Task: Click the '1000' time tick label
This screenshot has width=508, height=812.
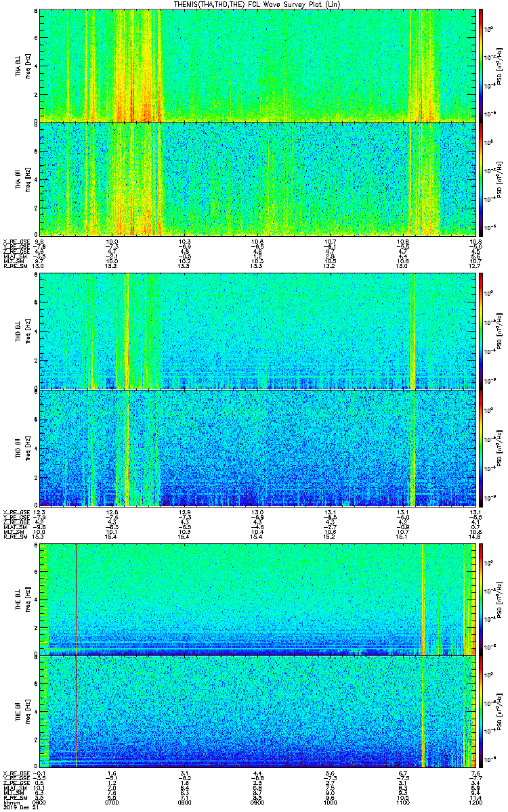Action: point(331,803)
